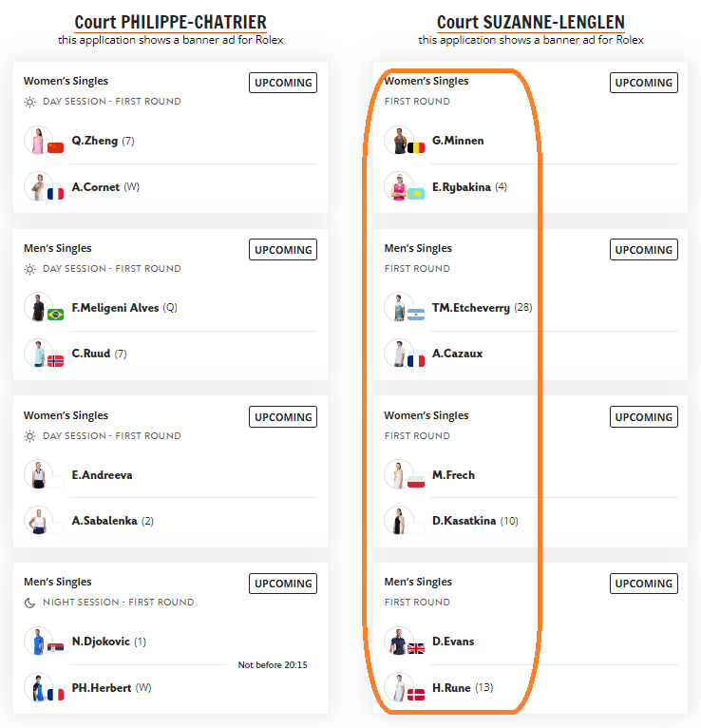Click the Poland flag next to M.Frech
701x728 pixels.
pyautogui.click(x=416, y=482)
